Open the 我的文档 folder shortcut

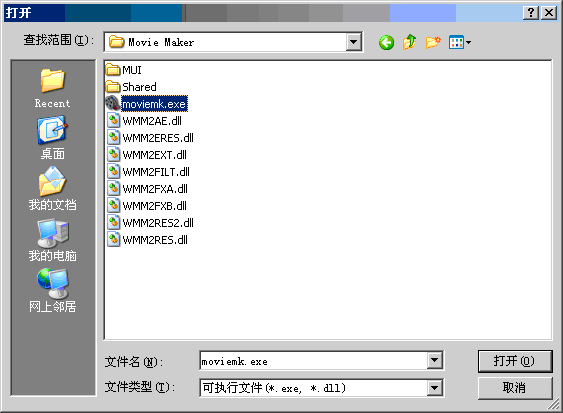click(x=52, y=189)
